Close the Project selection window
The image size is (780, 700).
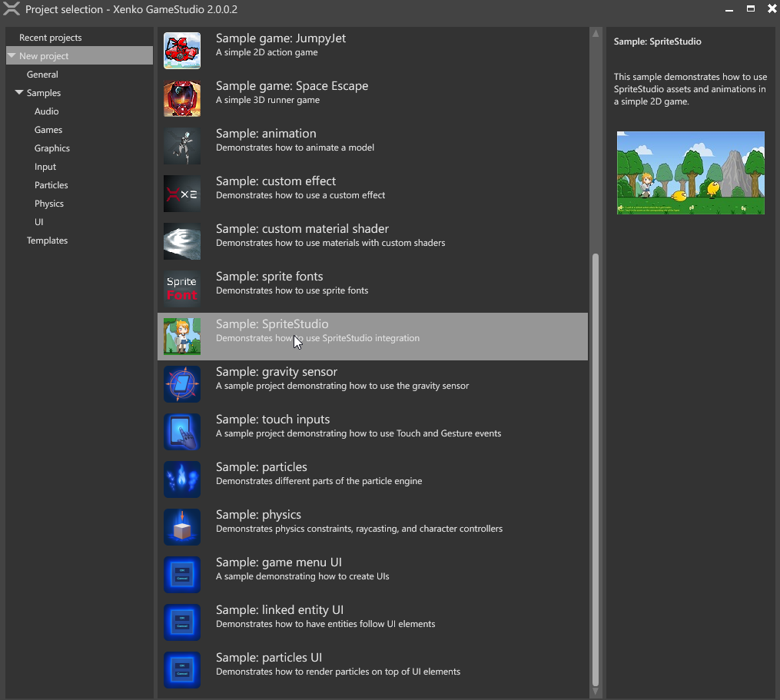tap(772, 8)
